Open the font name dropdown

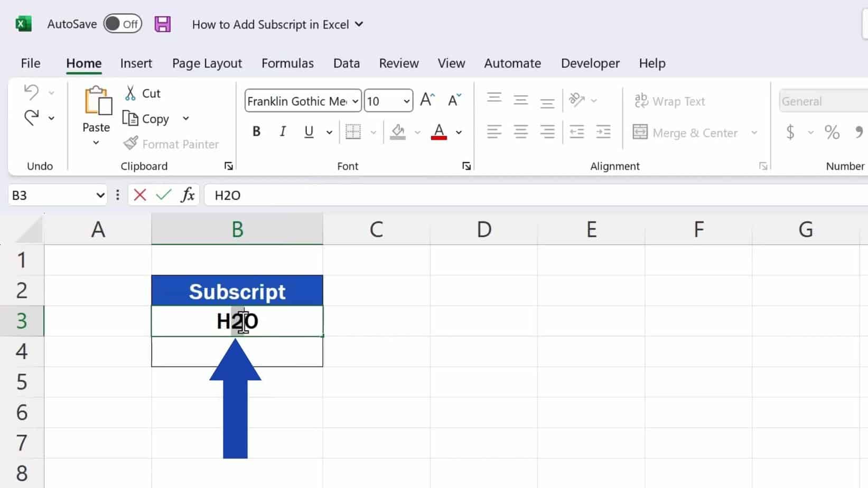click(355, 101)
